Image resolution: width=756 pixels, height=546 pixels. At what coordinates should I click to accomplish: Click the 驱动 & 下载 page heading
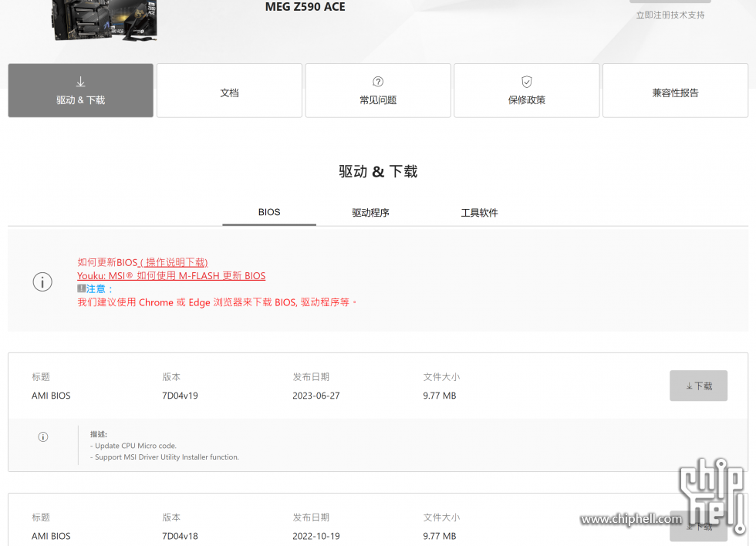[x=378, y=171]
